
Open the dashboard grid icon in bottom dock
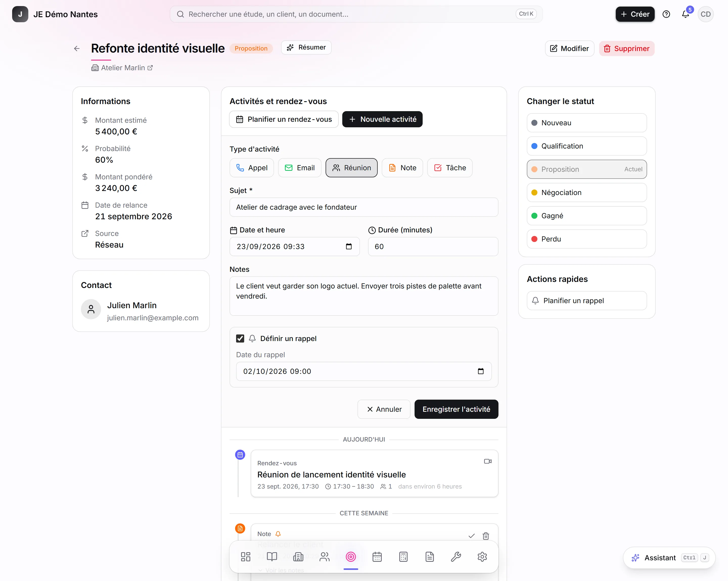[x=245, y=557]
